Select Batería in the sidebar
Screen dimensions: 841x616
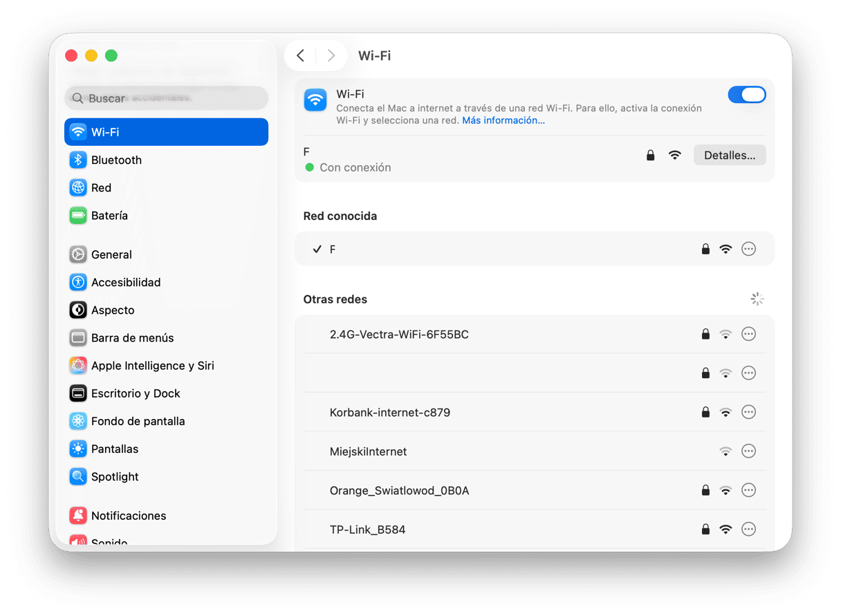pos(109,216)
